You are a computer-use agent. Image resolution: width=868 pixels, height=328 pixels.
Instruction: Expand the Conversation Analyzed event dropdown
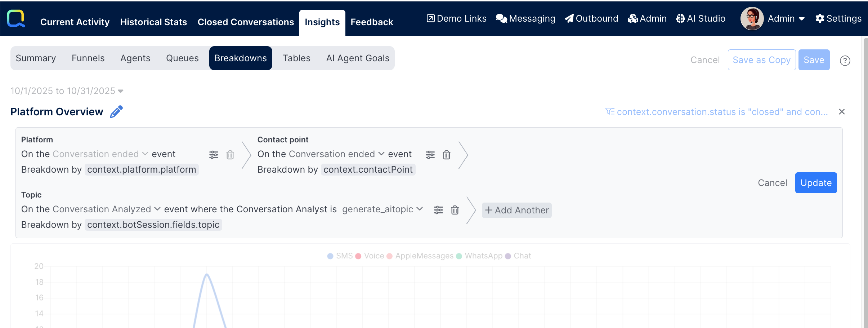tap(107, 209)
